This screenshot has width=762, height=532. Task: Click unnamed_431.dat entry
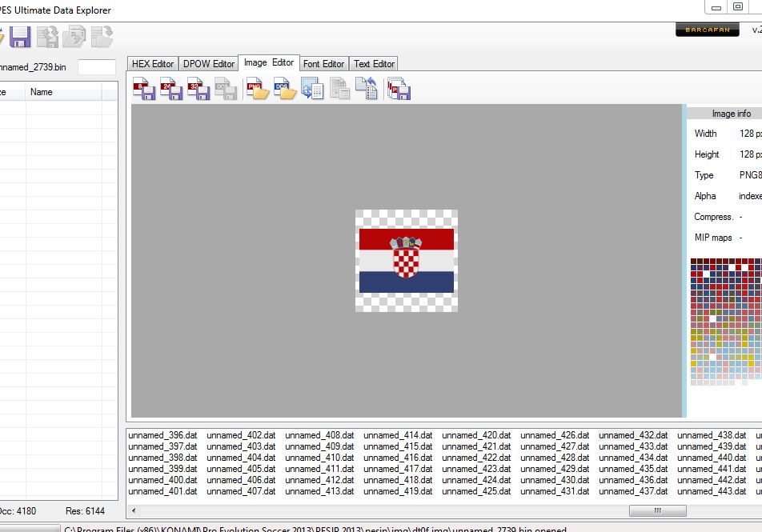(x=555, y=491)
